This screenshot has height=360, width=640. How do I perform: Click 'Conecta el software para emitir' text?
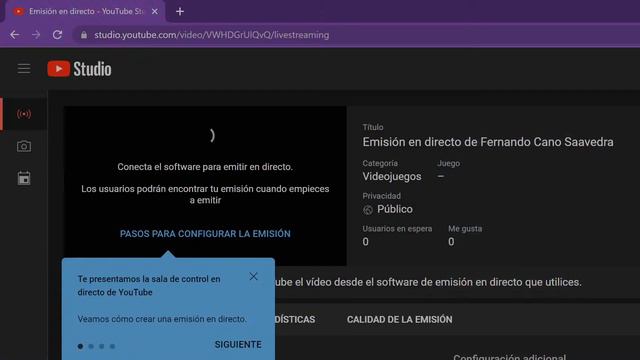pyautogui.click(x=205, y=167)
